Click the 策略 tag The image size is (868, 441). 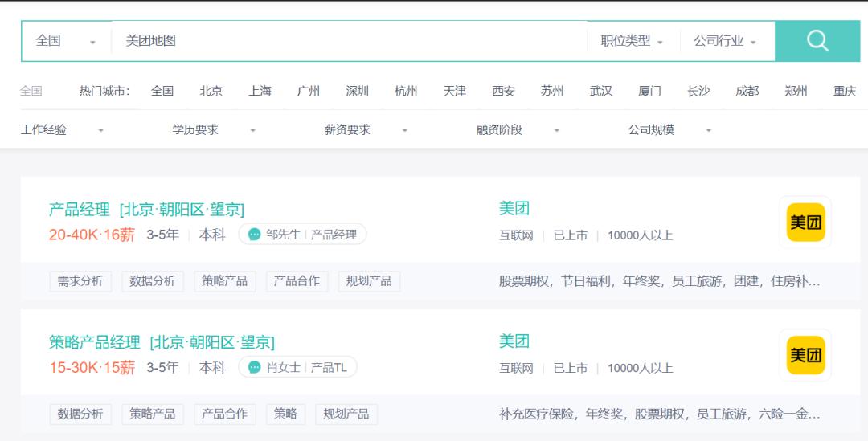pos(285,414)
